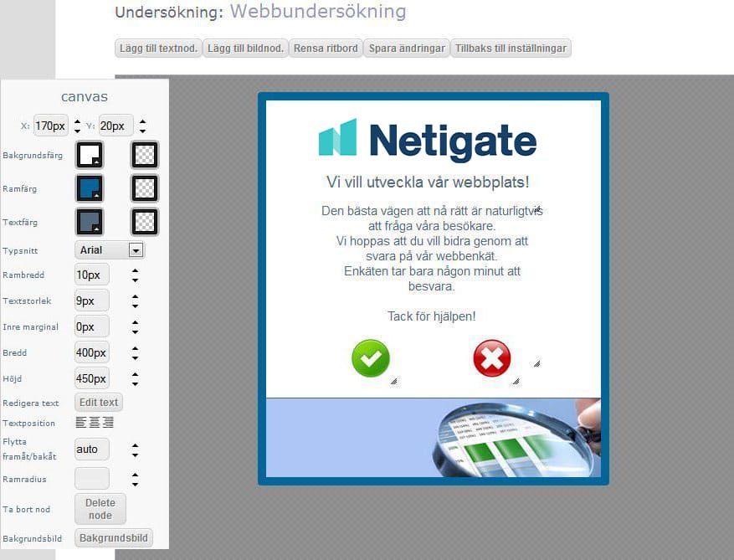Focus the Flytta framåt/bakåt auto field

pyautogui.click(x=92, y=450)
